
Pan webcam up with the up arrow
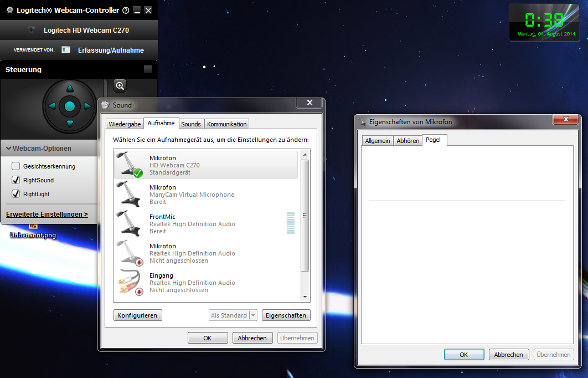[x=70, y=89]
